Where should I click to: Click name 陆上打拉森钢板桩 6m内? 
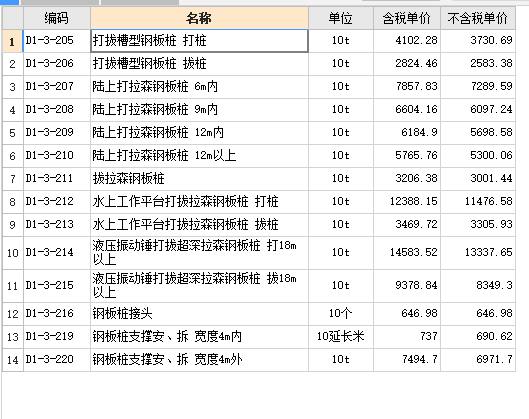[199, 87]
